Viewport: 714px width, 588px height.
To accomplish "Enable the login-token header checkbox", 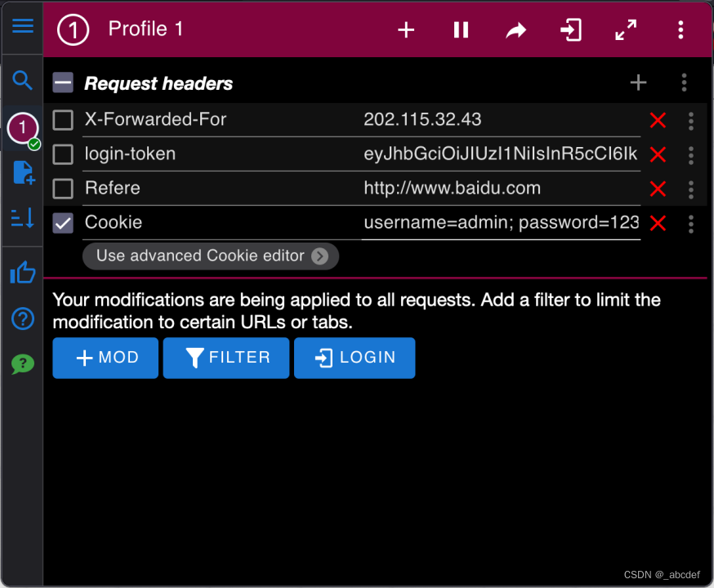I will click(x=63, y=154).
